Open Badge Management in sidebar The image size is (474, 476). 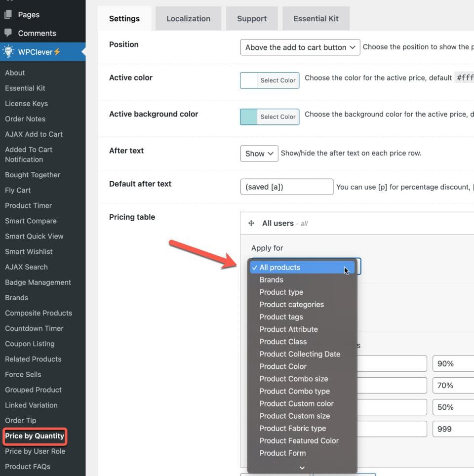[38, 282]
